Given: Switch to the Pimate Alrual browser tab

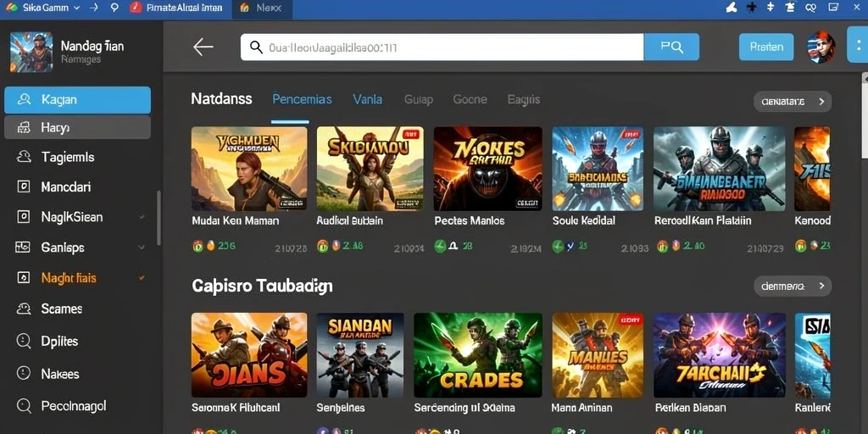Looking at the screenshot, I should (x=177, y=8).
